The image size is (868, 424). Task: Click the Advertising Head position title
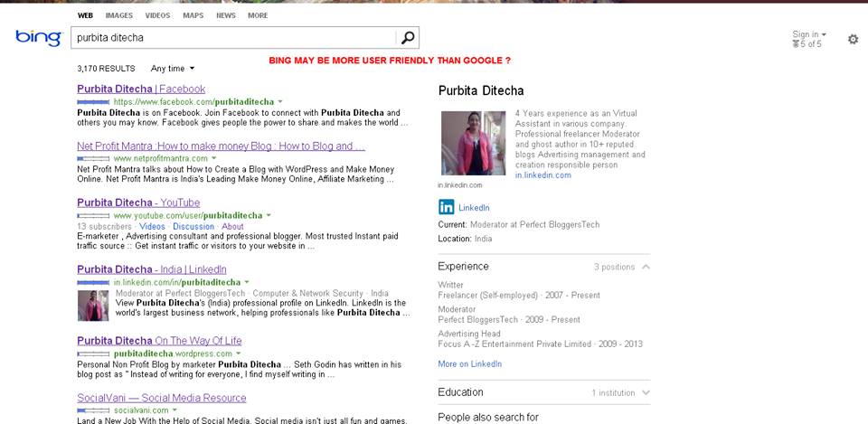[469, 334]
